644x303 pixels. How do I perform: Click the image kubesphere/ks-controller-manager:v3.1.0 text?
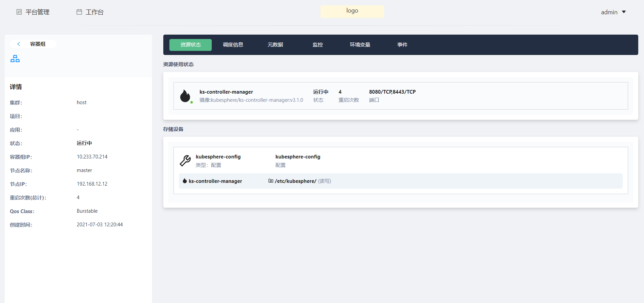click(251, 100)
